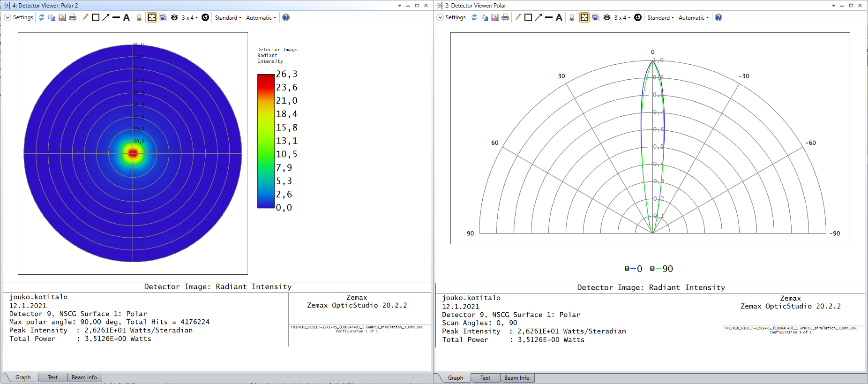Click the Save As icon in the Detector Viewer: Polar window
The height and width of the screenshot is (384, 868).
pyautogui.click(x=495, y=17)
